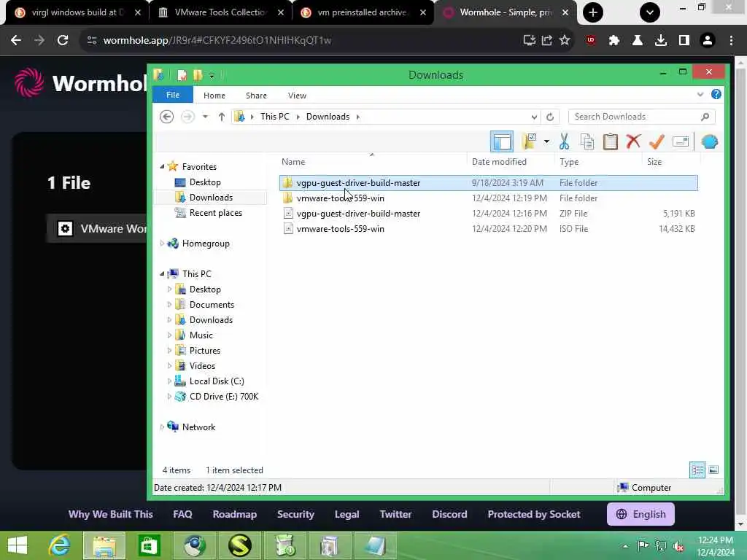Image resolution: width=747 pixels, height=560 pixels.
Task: Bookmark this page with star icon
Action: point(565,41)
